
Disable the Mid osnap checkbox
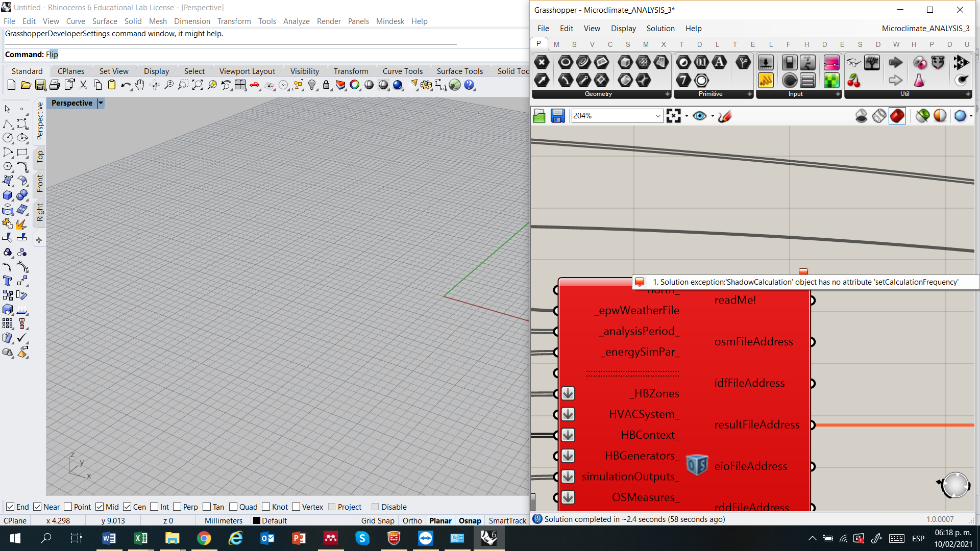[100, 507]
